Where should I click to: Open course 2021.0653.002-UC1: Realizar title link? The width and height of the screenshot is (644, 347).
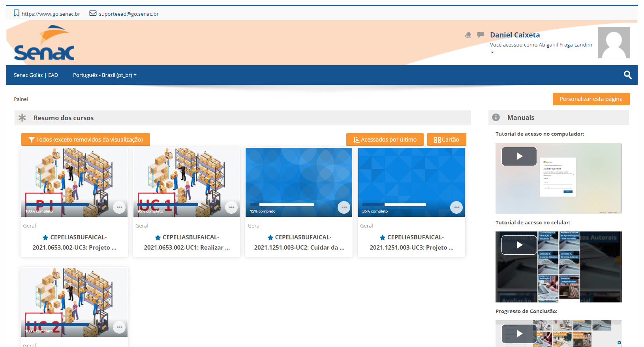click(x=187, y=243)
